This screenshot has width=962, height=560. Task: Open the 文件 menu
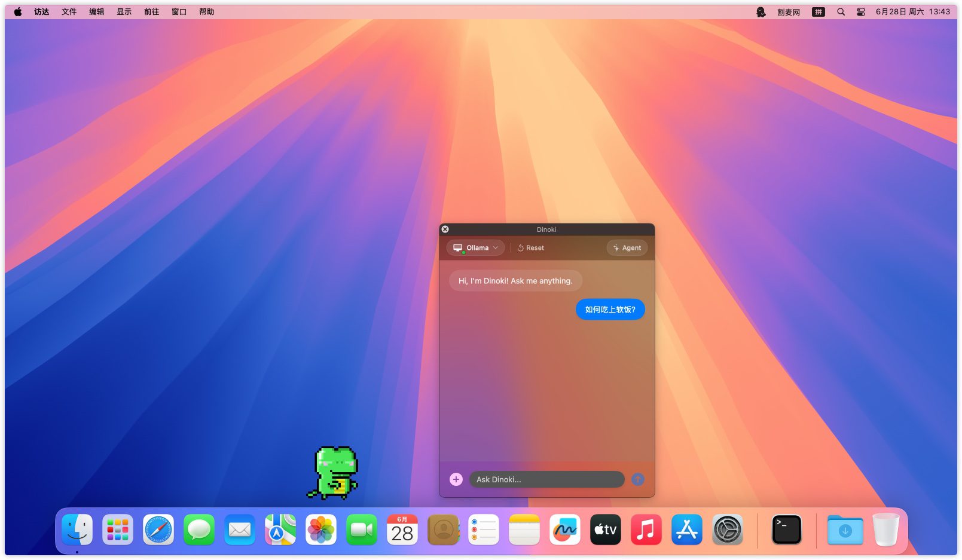(x=69, y=12)
